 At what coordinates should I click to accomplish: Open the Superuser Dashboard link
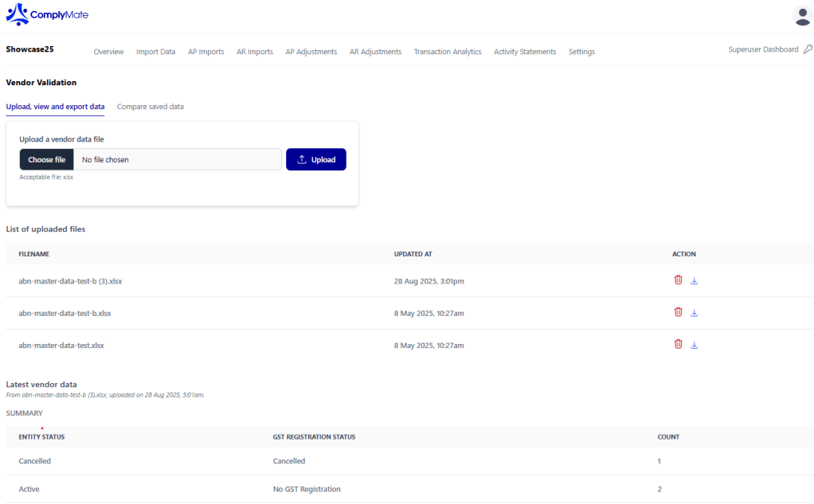(x=762, y=49)
